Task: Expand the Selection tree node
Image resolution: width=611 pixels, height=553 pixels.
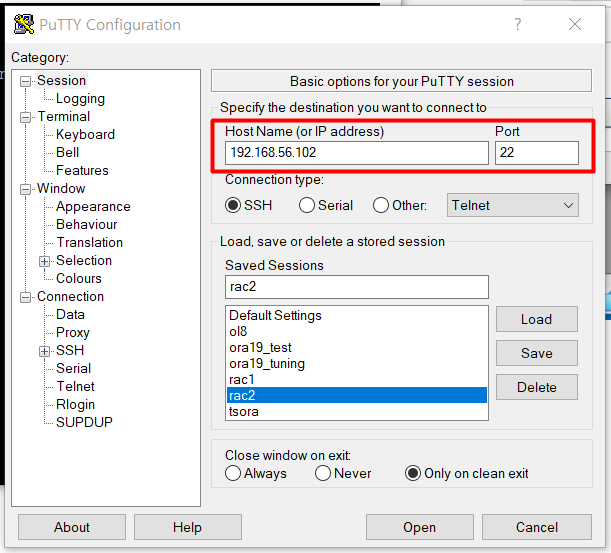Action: (44, 261)
